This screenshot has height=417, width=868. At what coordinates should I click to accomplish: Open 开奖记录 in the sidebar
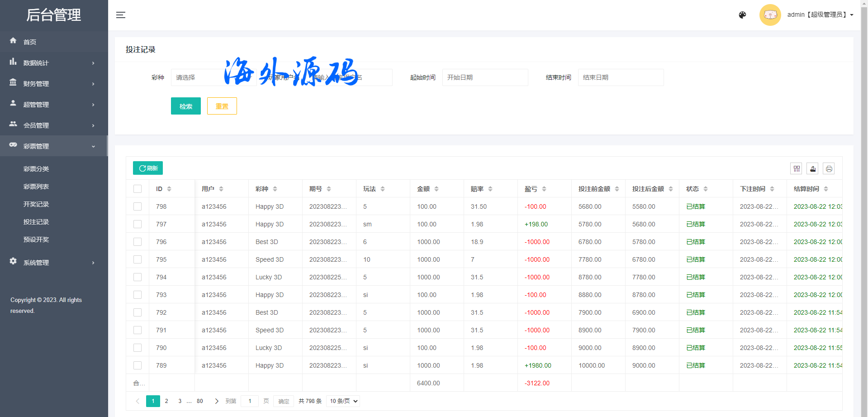pos(36,204)
